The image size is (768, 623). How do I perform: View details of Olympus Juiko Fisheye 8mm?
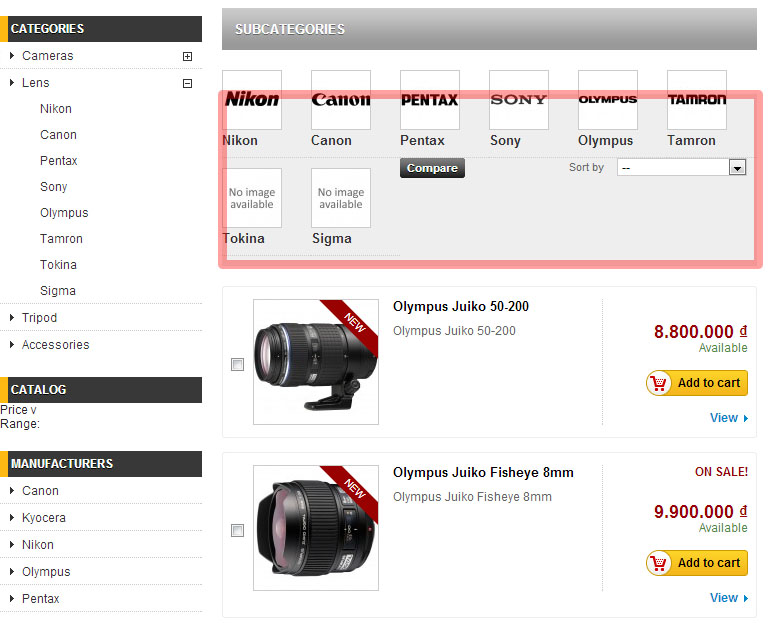(729, 598)
